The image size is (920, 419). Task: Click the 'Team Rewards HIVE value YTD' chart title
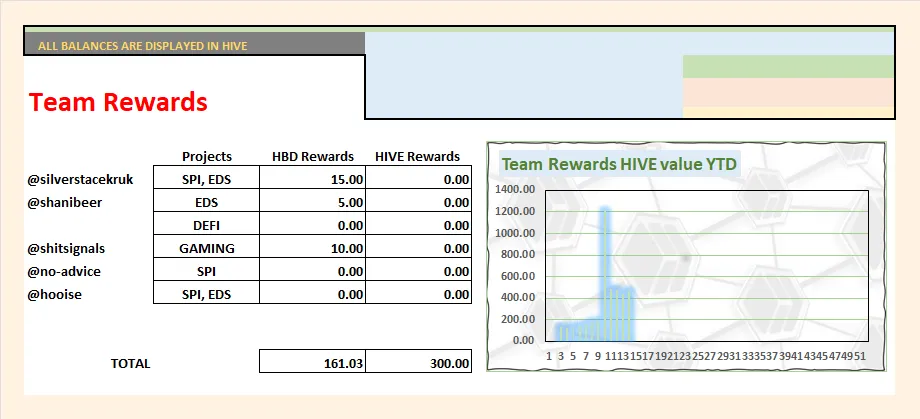(620, 164)
